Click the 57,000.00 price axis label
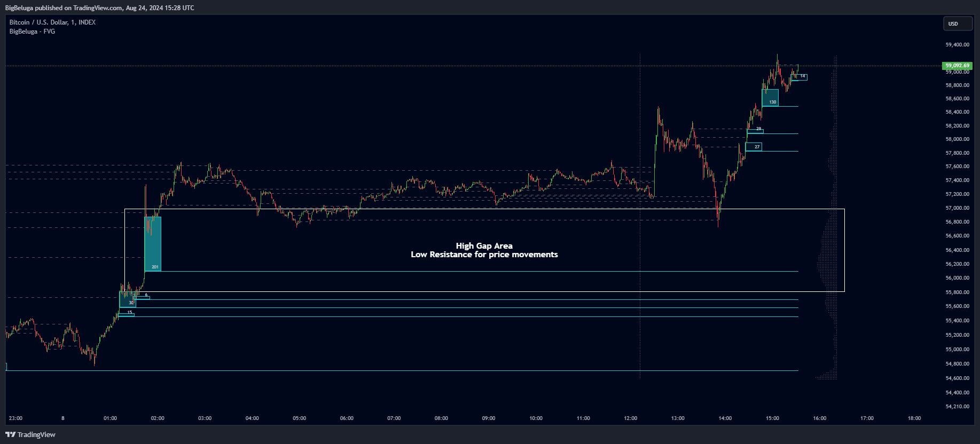980x444 pixels. click(958, 208)
